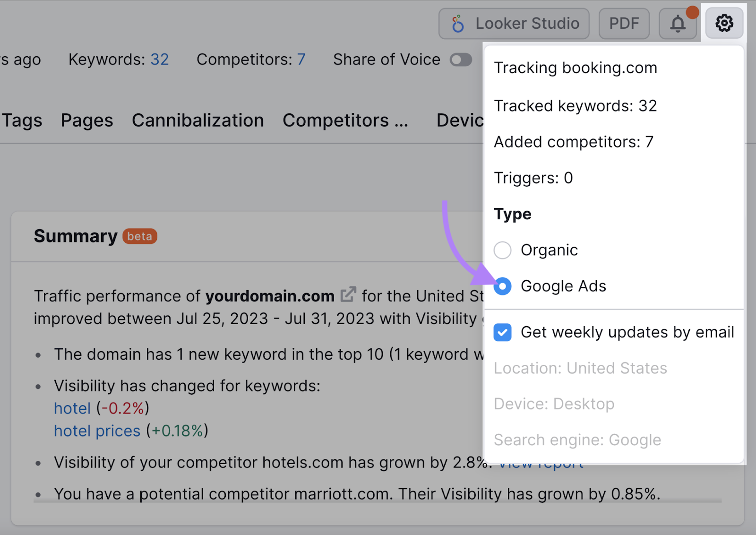Click Tracked keywords: 32 in the panel
Image resolution: width=756 pixels, height=535 pixels.
[575, 106]
